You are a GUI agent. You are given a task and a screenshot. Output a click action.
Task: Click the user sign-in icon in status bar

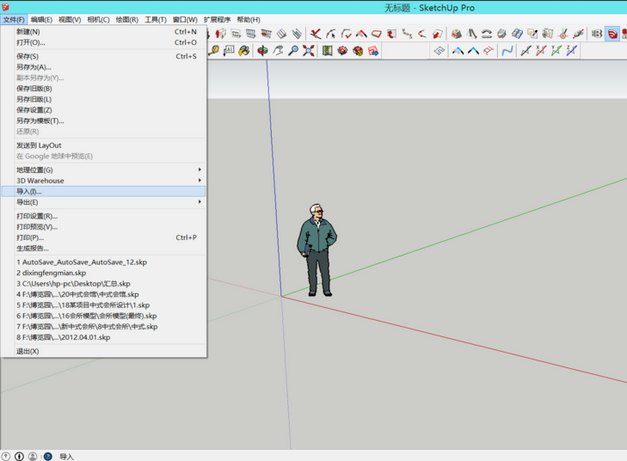pos(33,456)
